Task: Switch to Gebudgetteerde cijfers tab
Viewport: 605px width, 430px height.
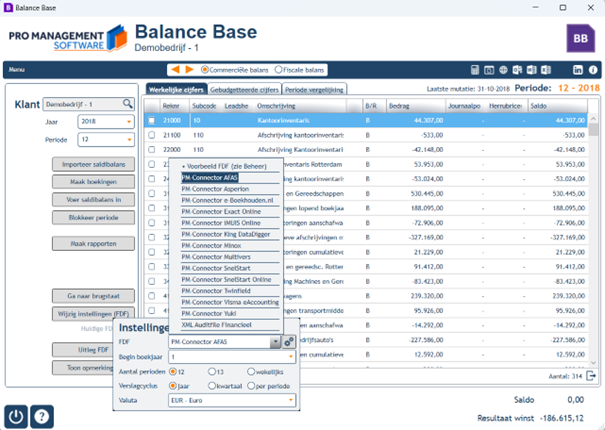Action: [244, 90]
